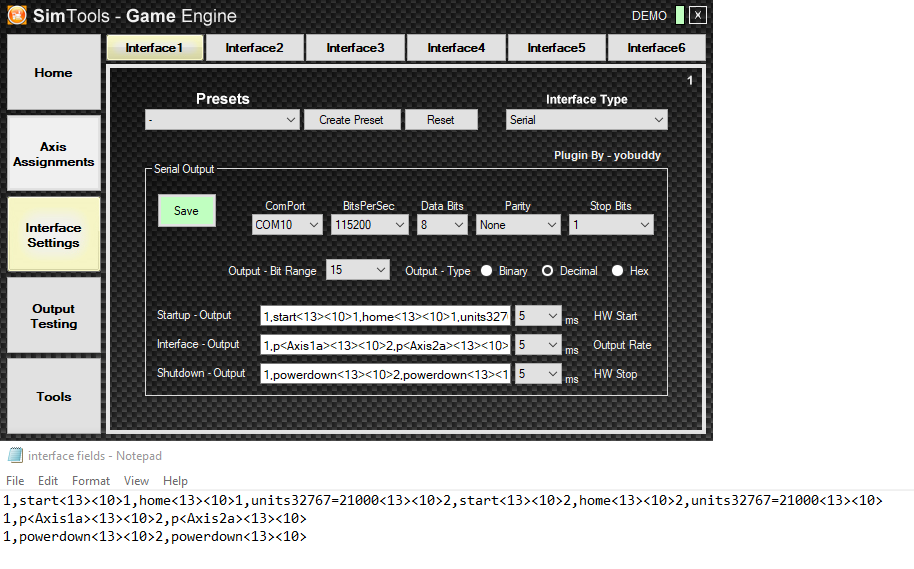Open the Help menu in Notepad
This screenshot has height=569, width=914.
pos(175,481)
